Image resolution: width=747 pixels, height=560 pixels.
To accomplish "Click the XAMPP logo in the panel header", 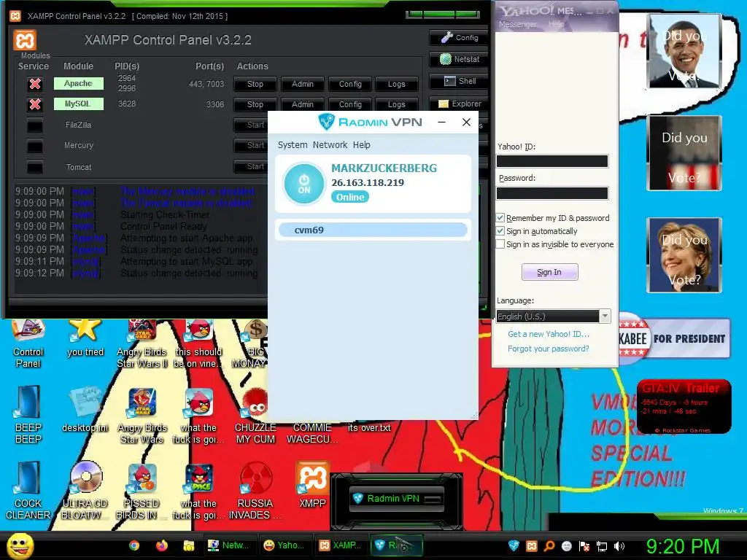I will coord(25,40).
